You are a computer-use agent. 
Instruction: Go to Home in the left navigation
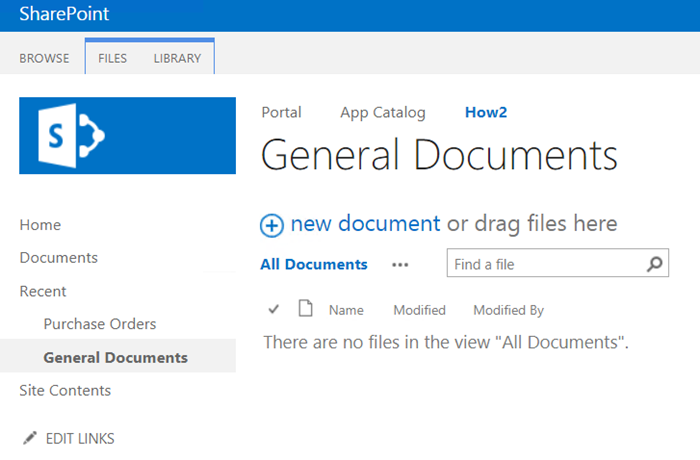pyautogui.click(x=40, y=225)
